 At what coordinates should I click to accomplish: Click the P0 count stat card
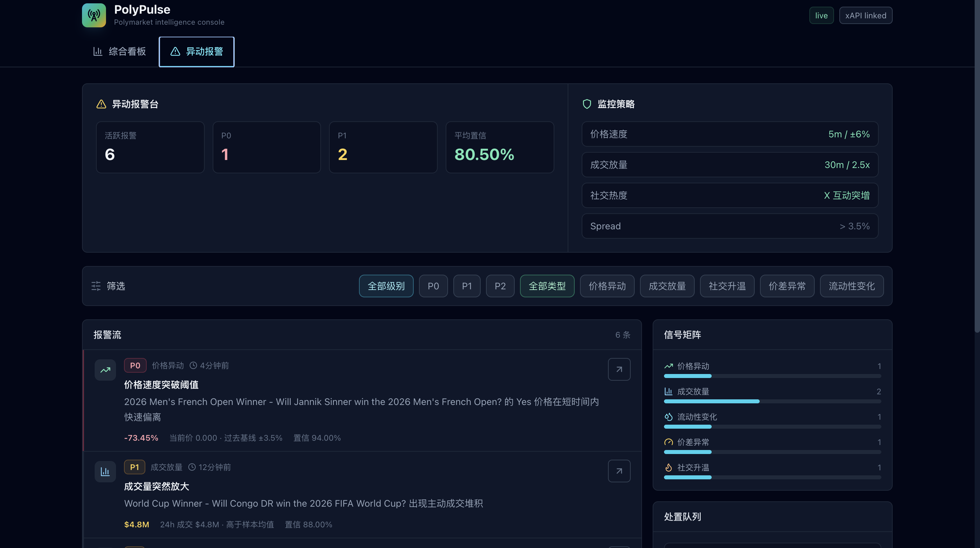tap(267, 147)
